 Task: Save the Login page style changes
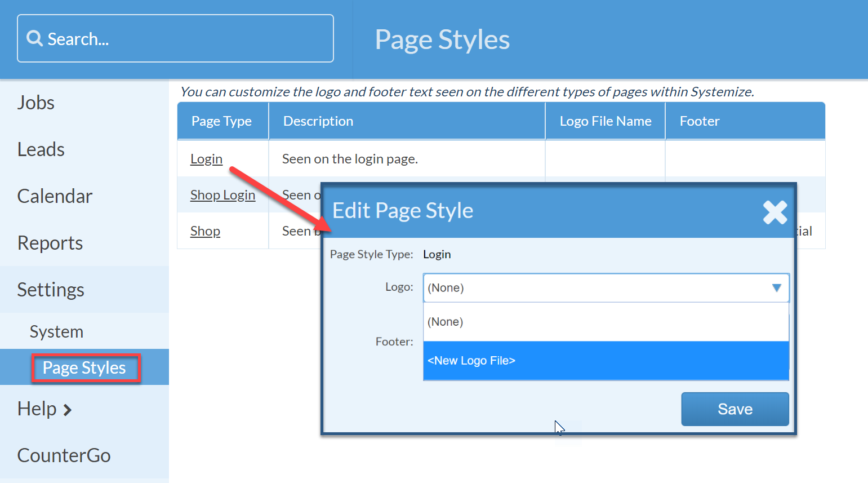735,409
